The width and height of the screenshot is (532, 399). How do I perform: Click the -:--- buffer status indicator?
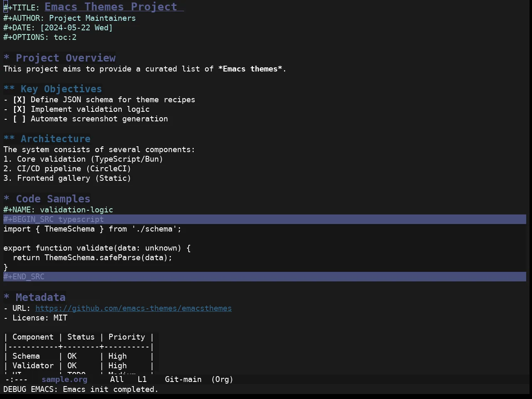(x=17, y=379)
